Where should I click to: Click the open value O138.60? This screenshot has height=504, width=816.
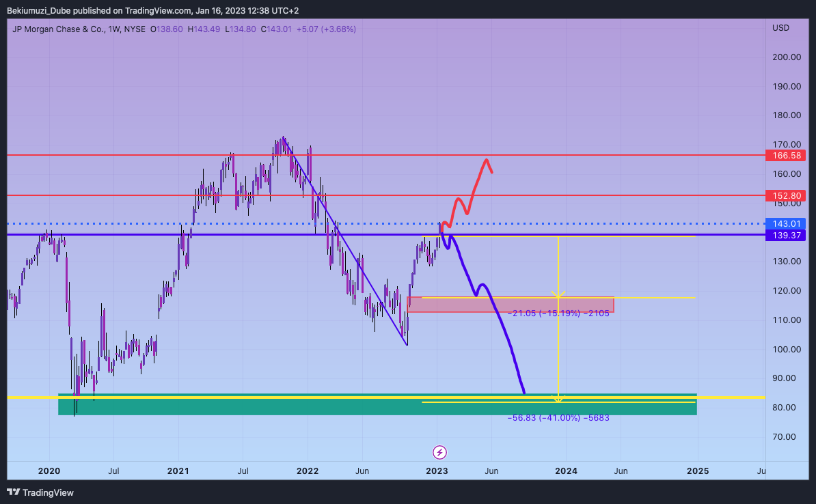[167, 29]
